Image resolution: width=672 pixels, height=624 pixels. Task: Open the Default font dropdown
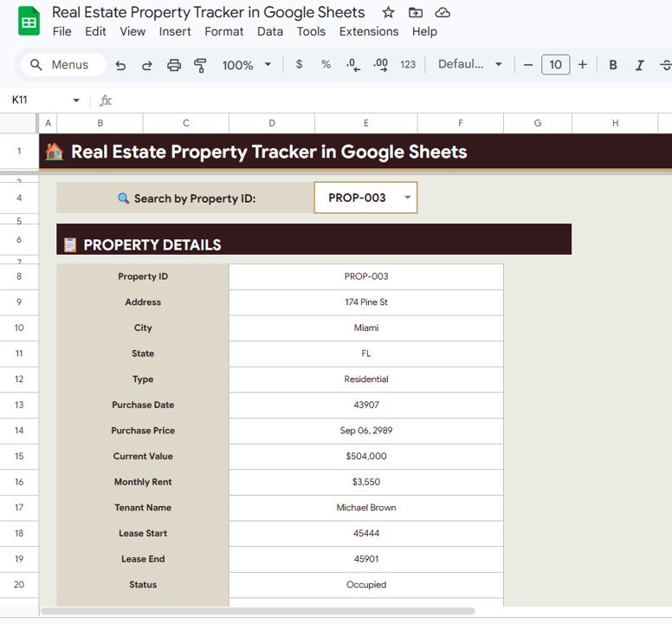point(469,64)
